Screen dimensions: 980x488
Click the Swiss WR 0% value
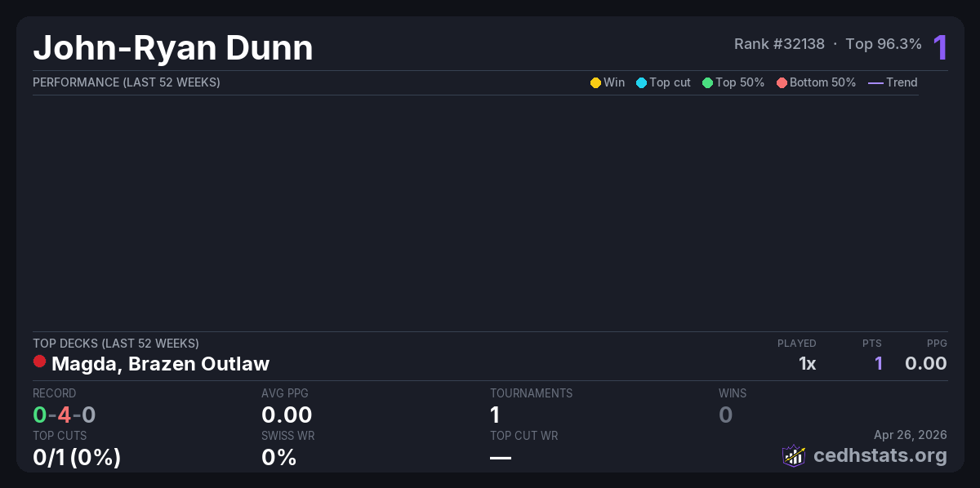click(x=278, y=457)
